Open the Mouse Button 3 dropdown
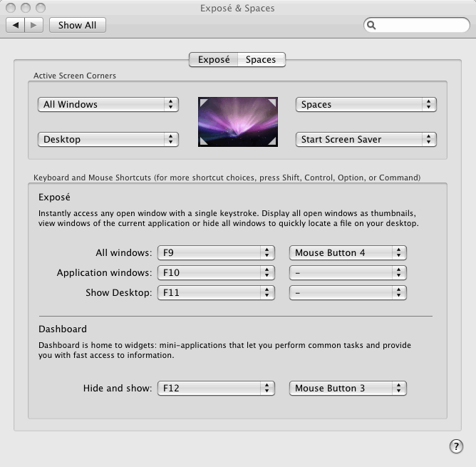The height and width of the screenshot is (467, 476). pos(348,388)
